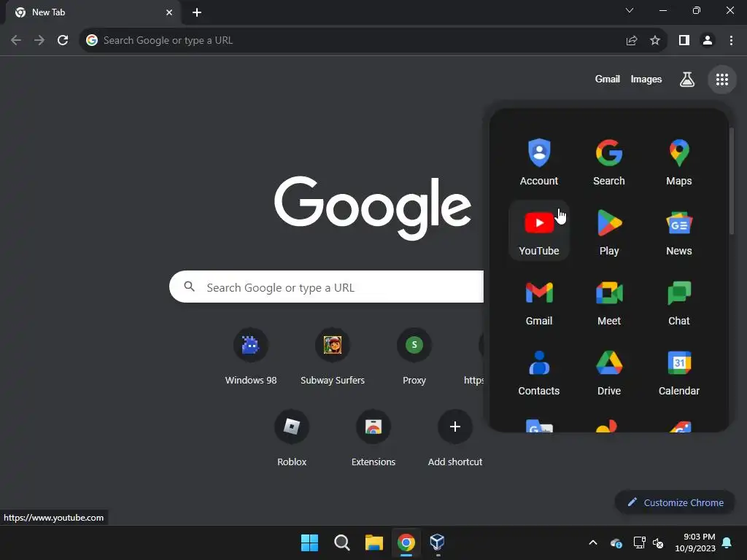Open the Windows 98 shortcut

251,356
